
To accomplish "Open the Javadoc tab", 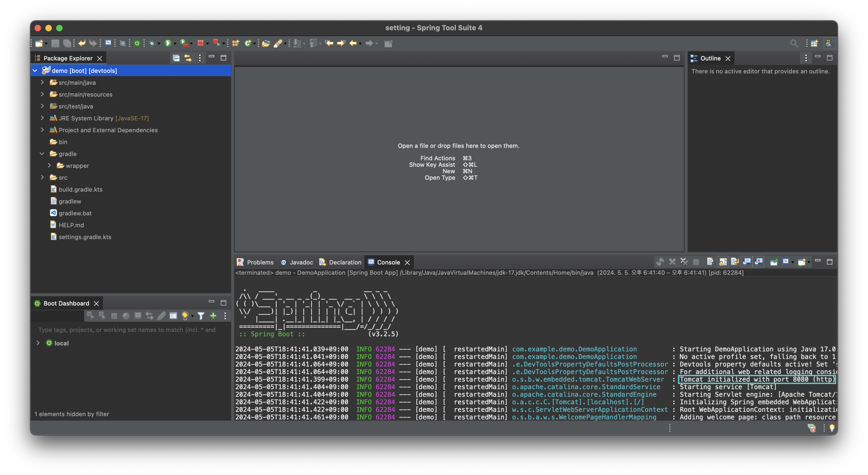I will click(301, 262).
